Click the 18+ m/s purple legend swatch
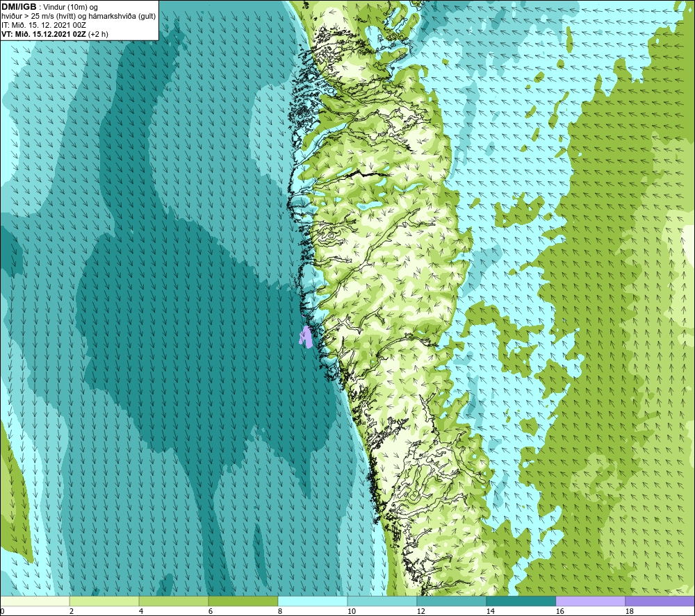The width and height of the screenshot is (695, 616). 660,601
